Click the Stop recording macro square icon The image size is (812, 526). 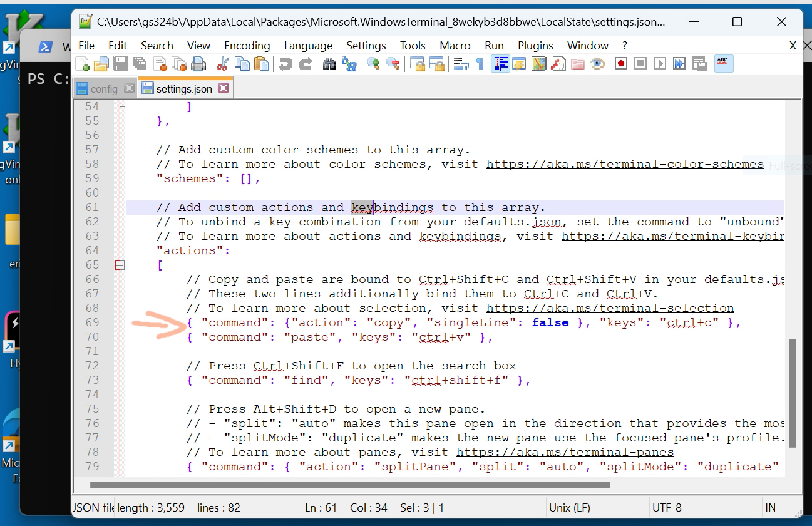point(640,64)
